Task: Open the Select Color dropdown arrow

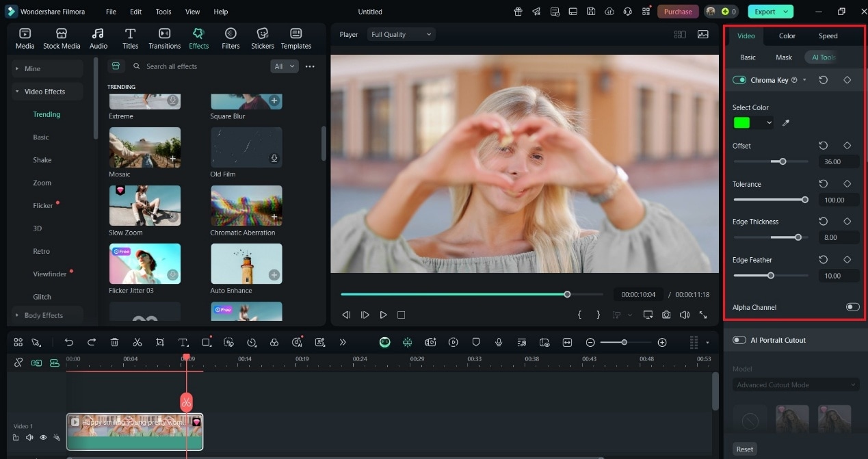Action: (x=769, y=123)
